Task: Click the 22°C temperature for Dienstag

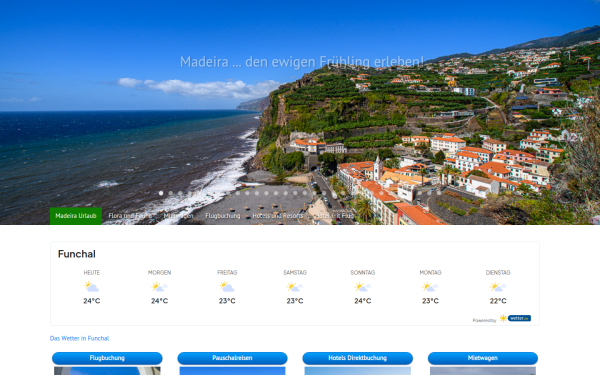Action: click(498, 301)
